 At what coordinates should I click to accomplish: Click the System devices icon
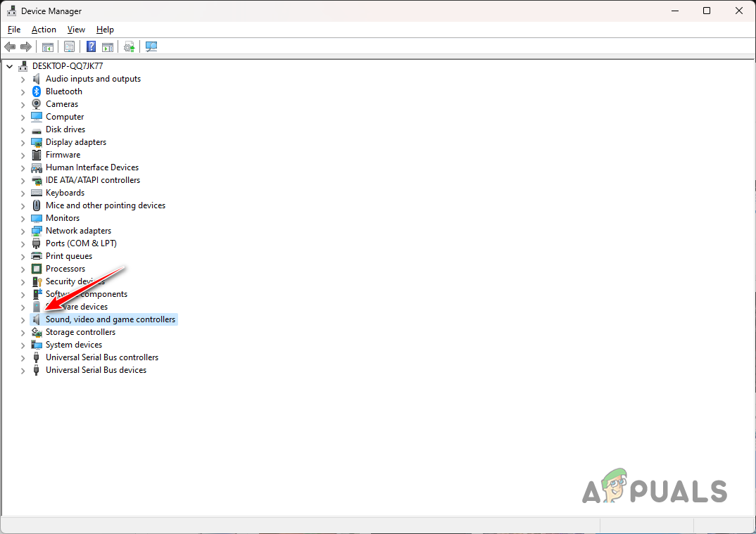point(37,345)
